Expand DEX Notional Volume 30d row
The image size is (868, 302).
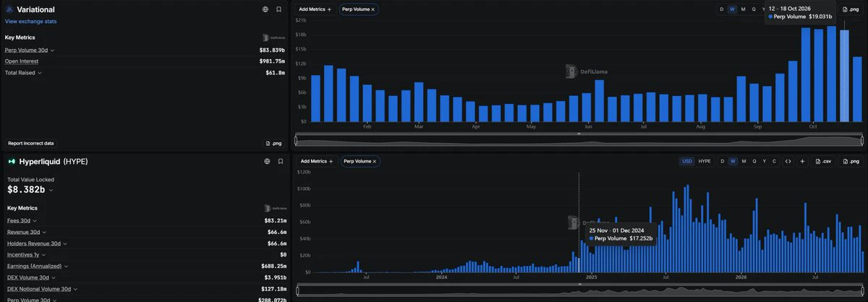77,289
